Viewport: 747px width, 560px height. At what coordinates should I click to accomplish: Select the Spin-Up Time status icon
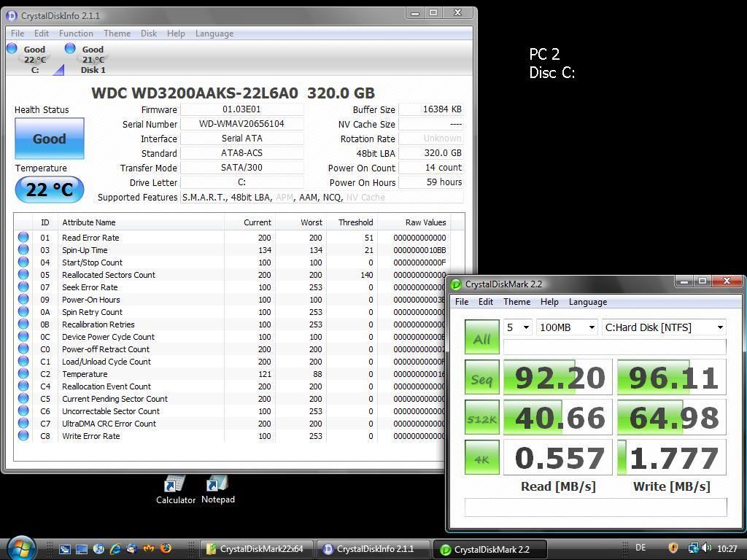tap(23, 249)
